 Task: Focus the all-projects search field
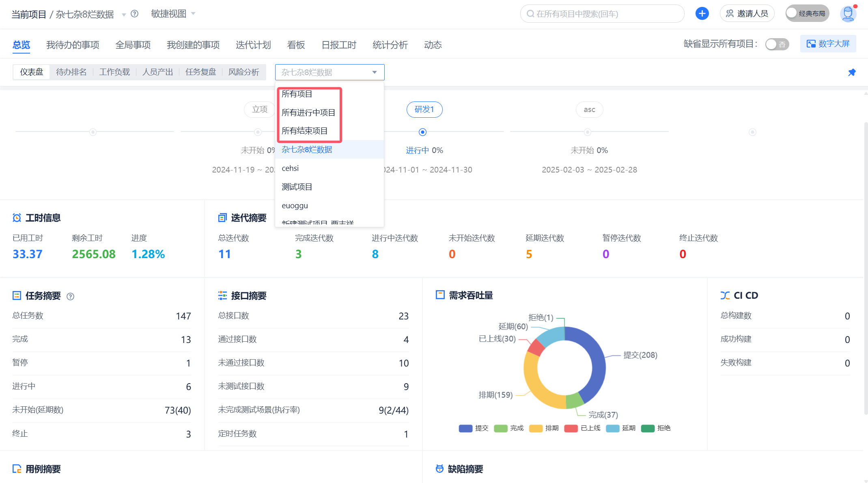tap(602, 14)
